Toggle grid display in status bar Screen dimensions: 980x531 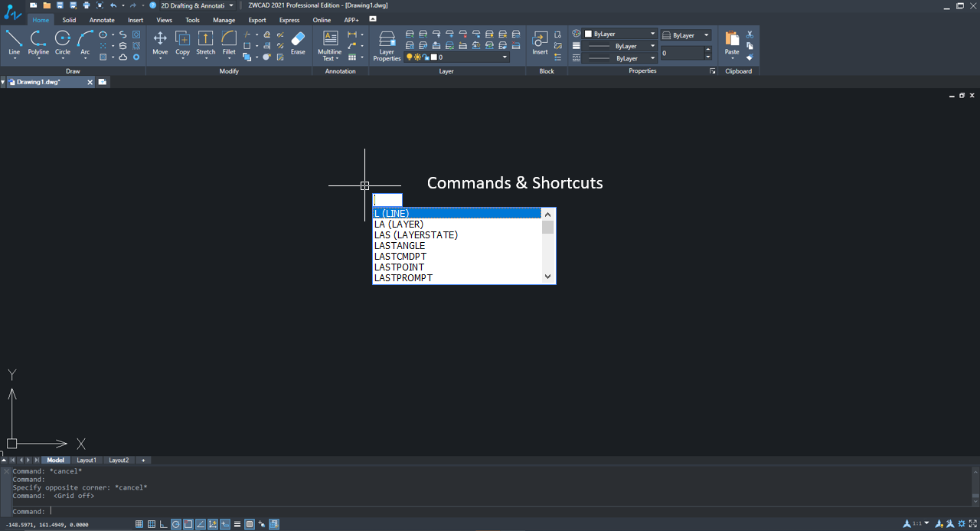[x=152, y=524]
